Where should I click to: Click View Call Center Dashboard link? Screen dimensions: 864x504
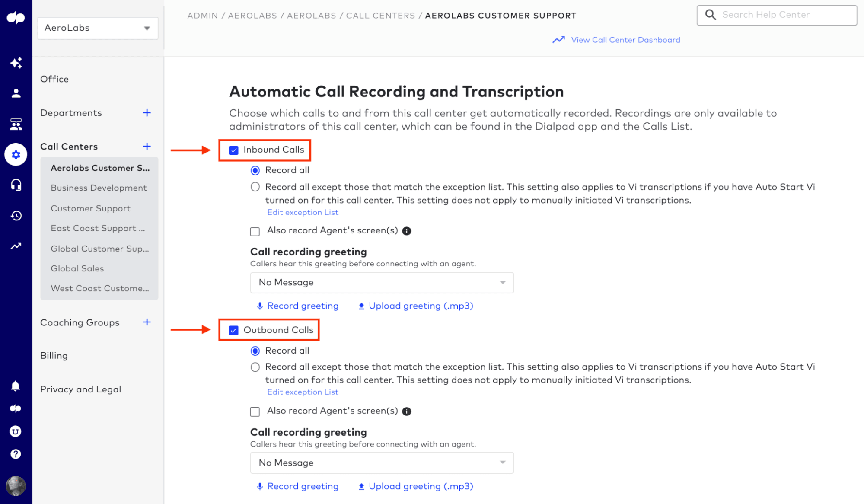tap(625, 40)
